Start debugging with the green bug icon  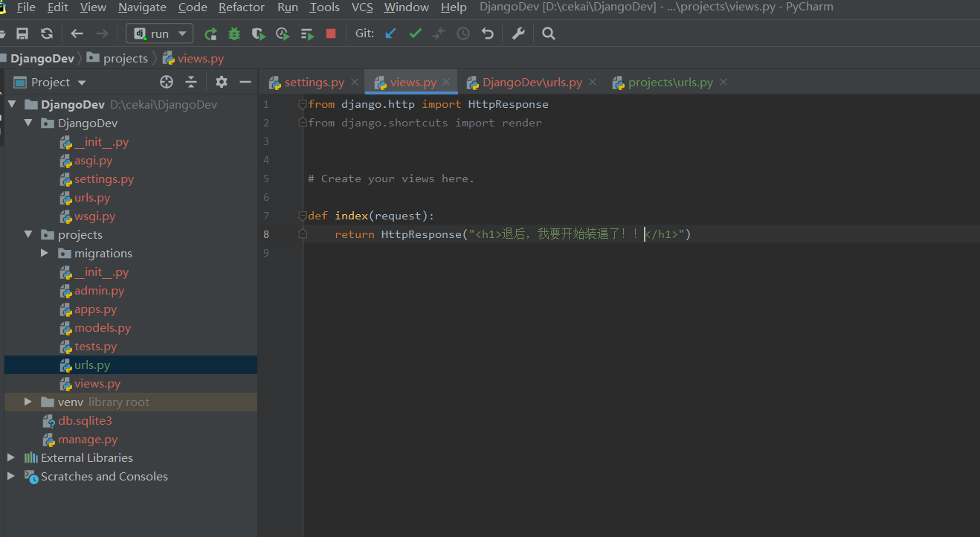tap(234, 33)
